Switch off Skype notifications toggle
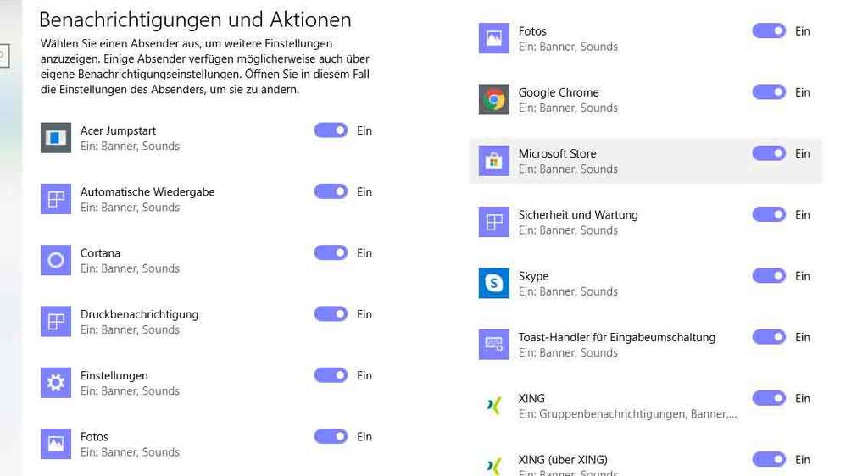Viewport: 868px width, 476px height. coord(769,276)
